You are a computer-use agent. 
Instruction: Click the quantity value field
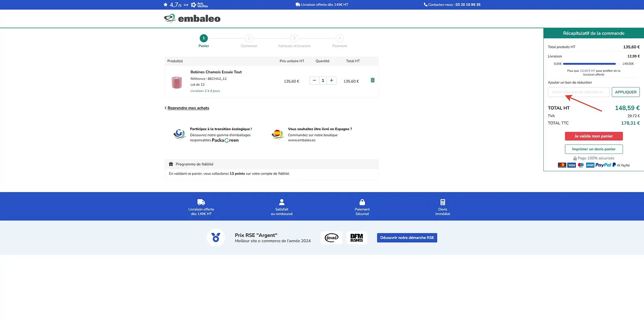pos(323,81)
